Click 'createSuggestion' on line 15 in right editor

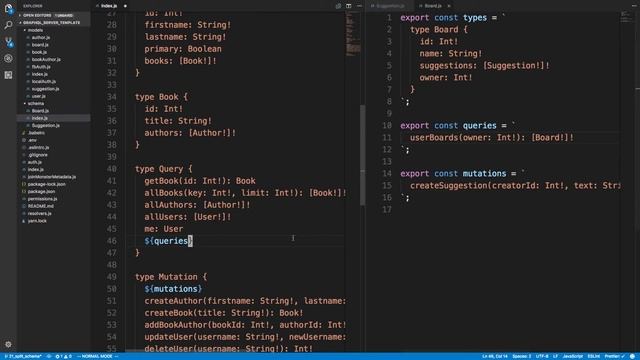click(449, 185)
